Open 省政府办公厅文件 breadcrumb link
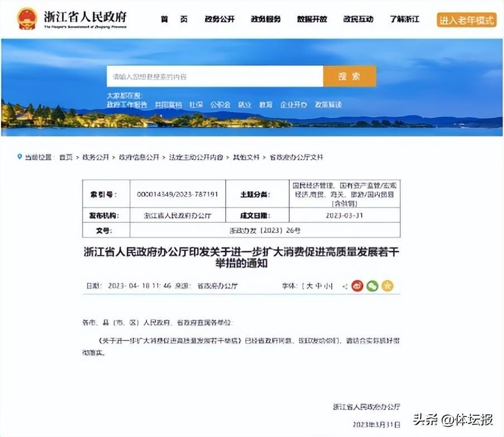The width and height of the screenshot is (504, 437). tap(296, 157)
